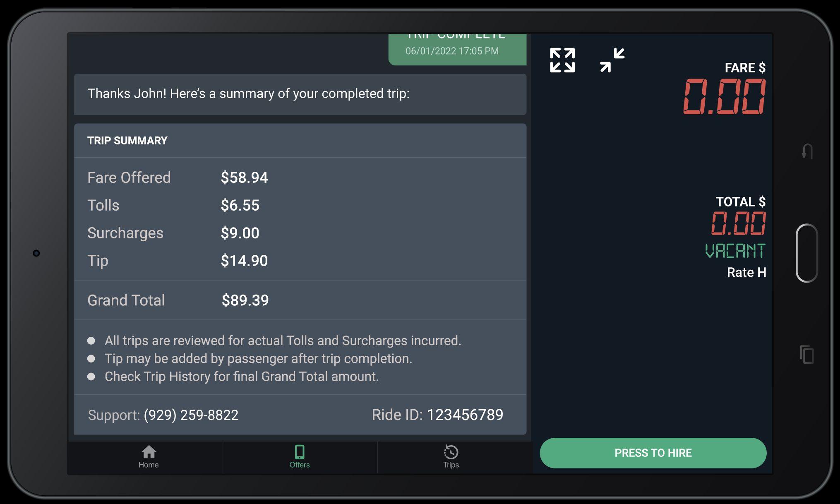This screenshot has height=504, width=840.
Task: Tap the Ride ID 123456789 number
Action: click(x=465, y=415)
